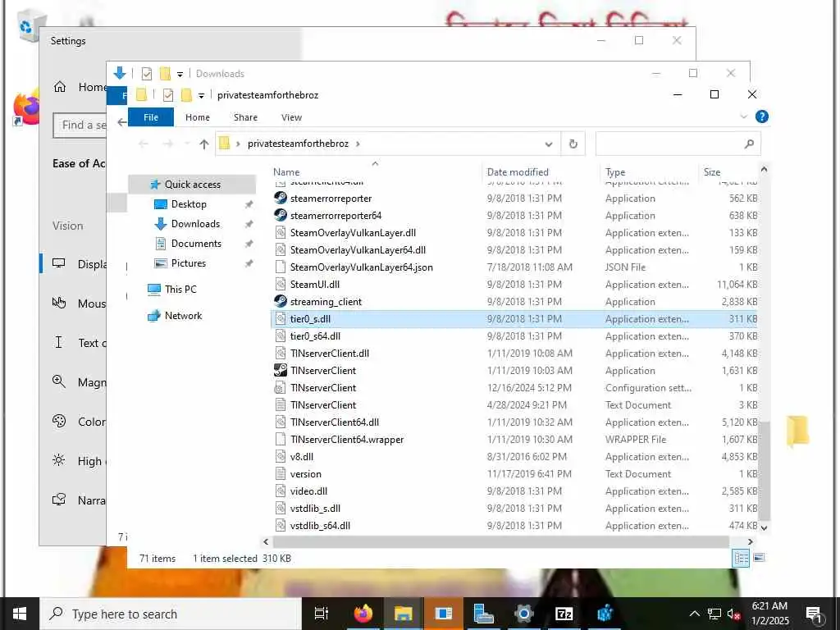Unpin Documents from Quick access
This screenshot has width=840, height=630.
tap(249, 244)
